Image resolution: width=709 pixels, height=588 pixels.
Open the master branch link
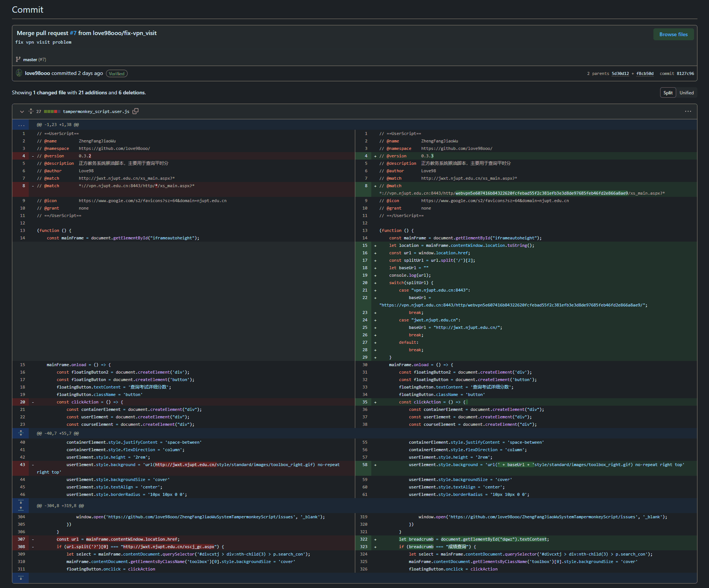(30, 60)
